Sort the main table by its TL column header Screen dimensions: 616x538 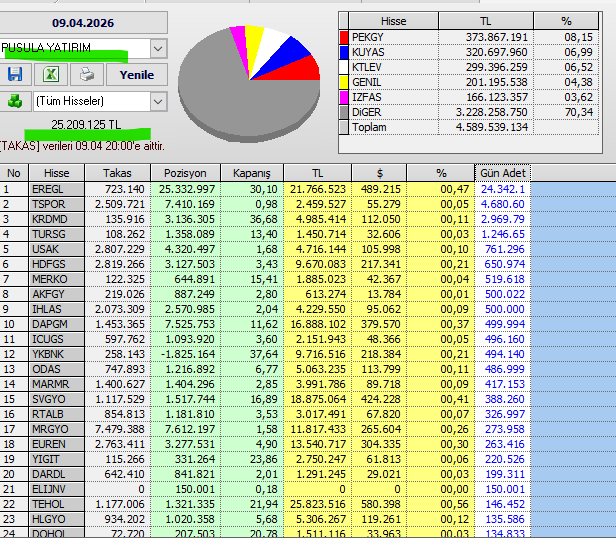(x=317, y=173)
